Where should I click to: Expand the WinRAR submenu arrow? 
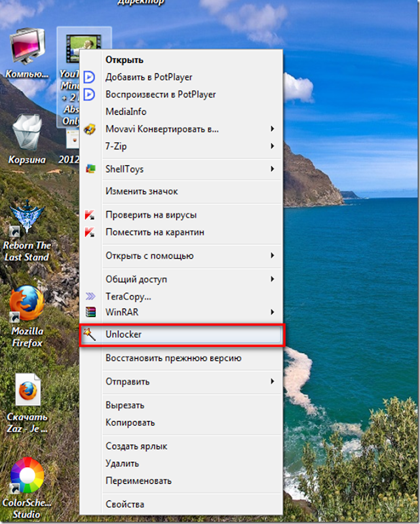(x=272, y=312)
